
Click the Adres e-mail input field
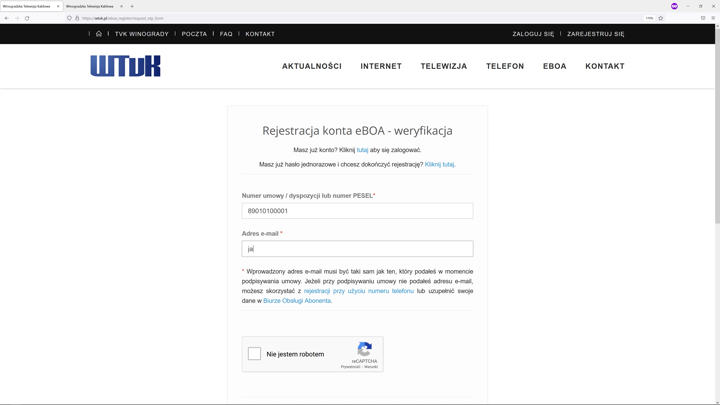[x=357, y=249]
